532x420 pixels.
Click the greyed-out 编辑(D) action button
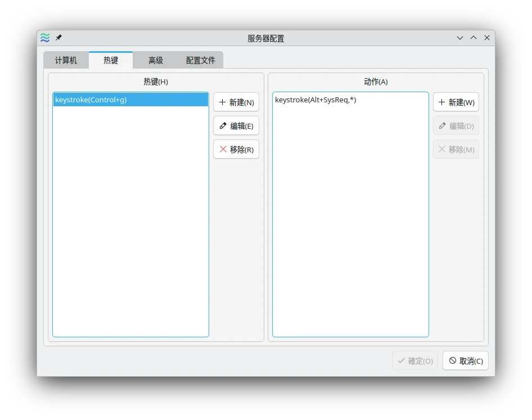[456, 126]
